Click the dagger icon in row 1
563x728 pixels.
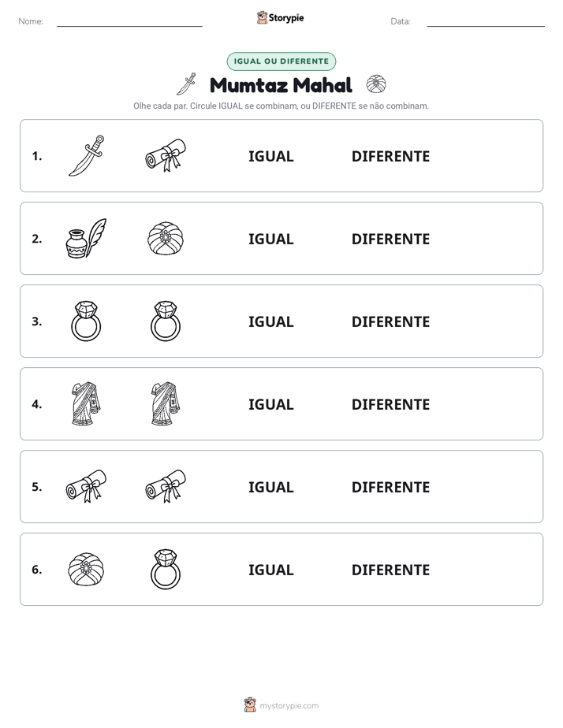87,155
